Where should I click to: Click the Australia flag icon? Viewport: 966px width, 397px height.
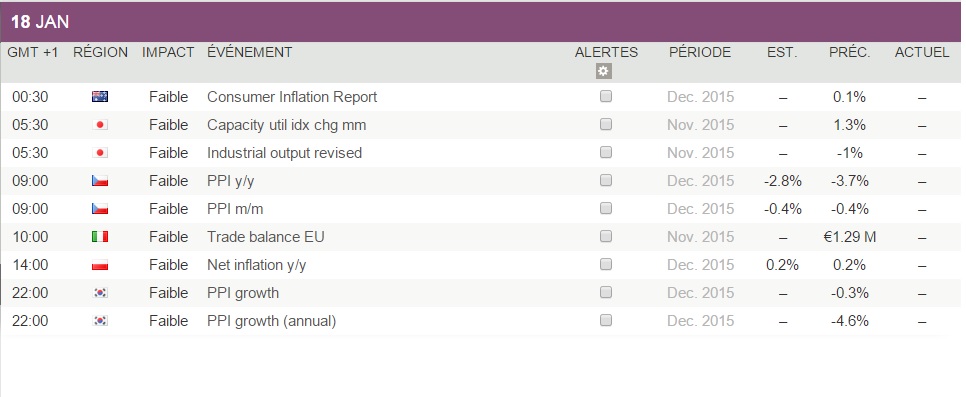pos(100,96)
